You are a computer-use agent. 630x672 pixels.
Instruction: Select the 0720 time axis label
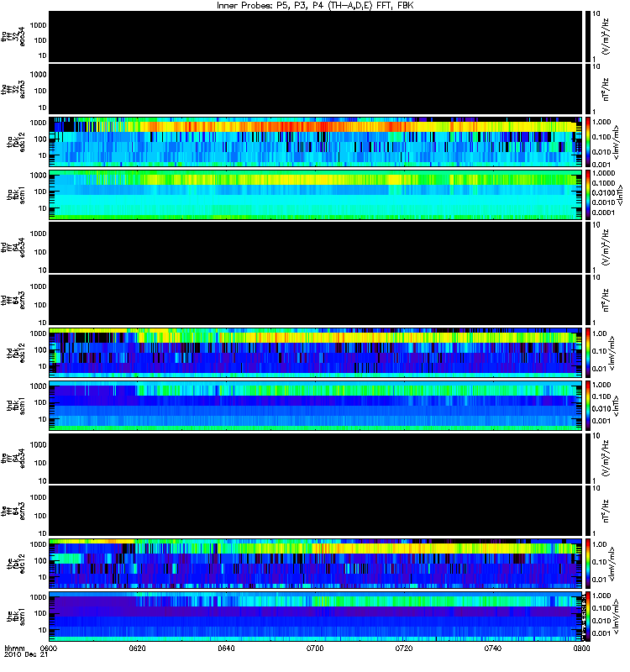click(x=404, y=648)
